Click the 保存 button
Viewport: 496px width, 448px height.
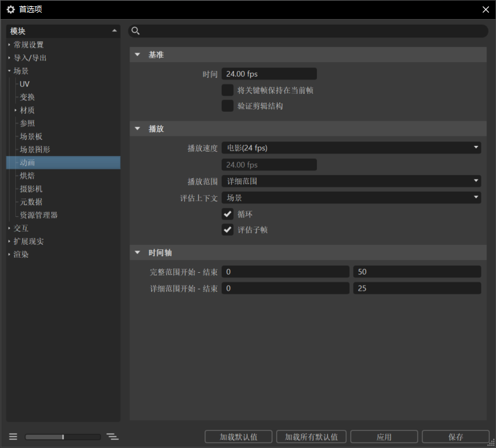click(x=455, y=437)
